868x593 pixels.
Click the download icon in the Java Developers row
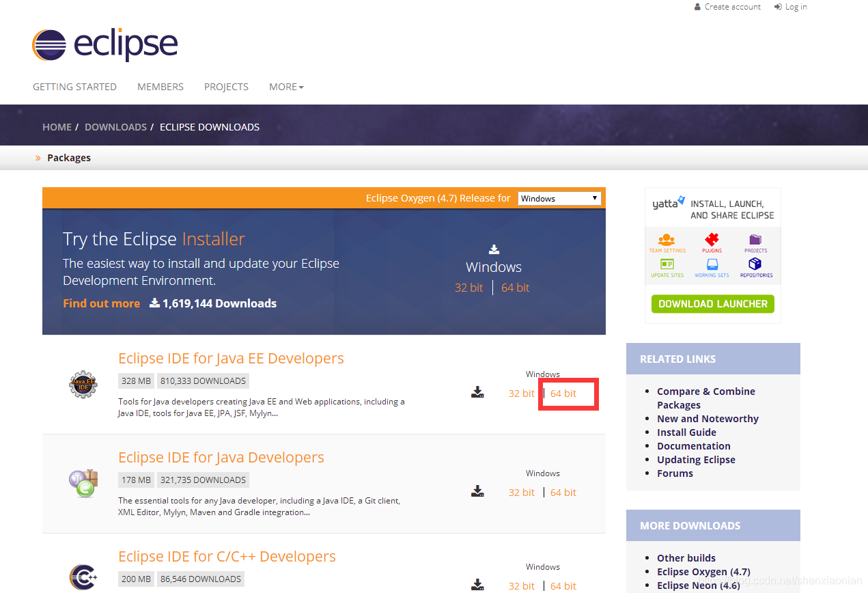click(477, 491)
